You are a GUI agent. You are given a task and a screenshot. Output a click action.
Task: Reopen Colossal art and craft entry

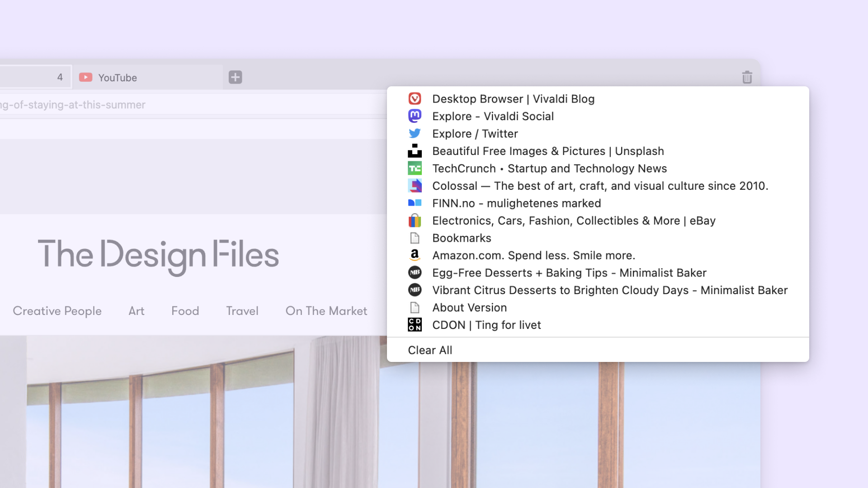[x=598, y=186]
